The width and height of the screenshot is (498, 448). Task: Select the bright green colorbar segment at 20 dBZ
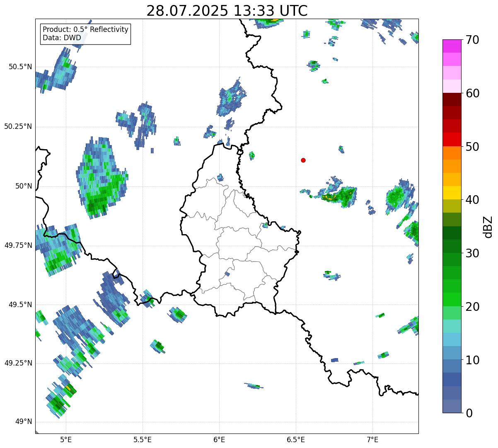tap(452, 300)
